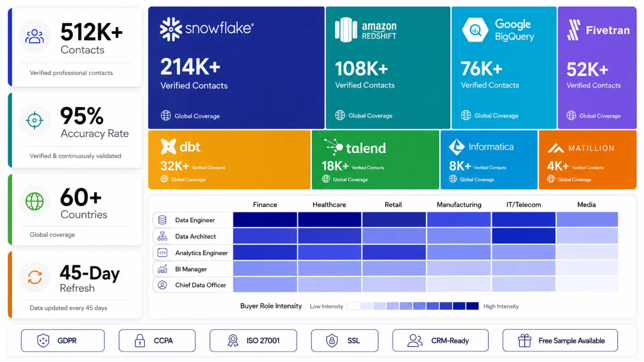Click the Data Engineer Finance heatmap cell
Screen dimensions: 644x362
click(265, 220)
